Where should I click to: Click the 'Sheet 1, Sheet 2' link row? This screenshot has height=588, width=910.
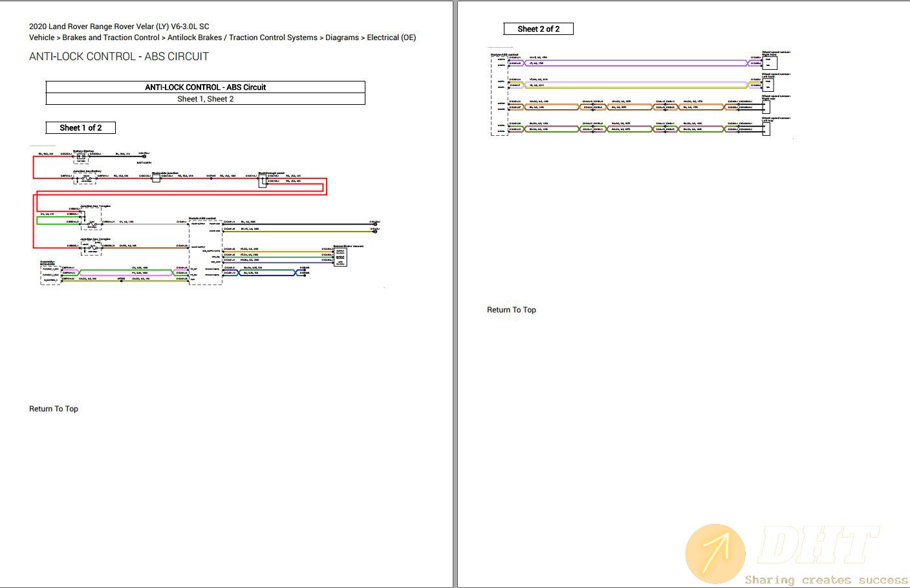coord(205,99)
